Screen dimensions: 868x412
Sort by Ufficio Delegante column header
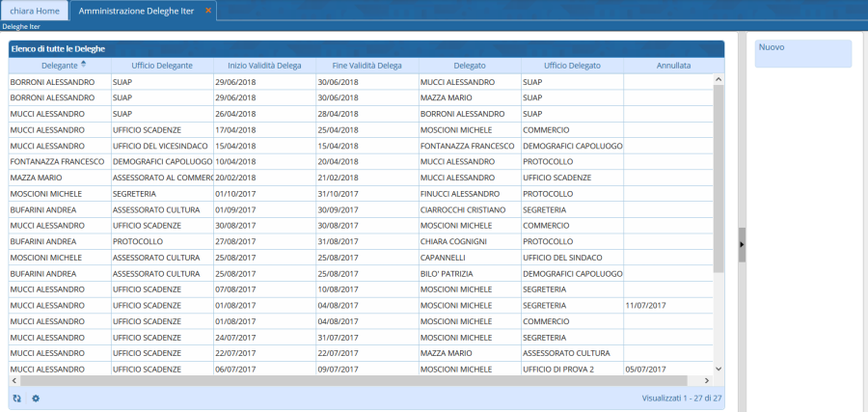(x=161, y=66)
